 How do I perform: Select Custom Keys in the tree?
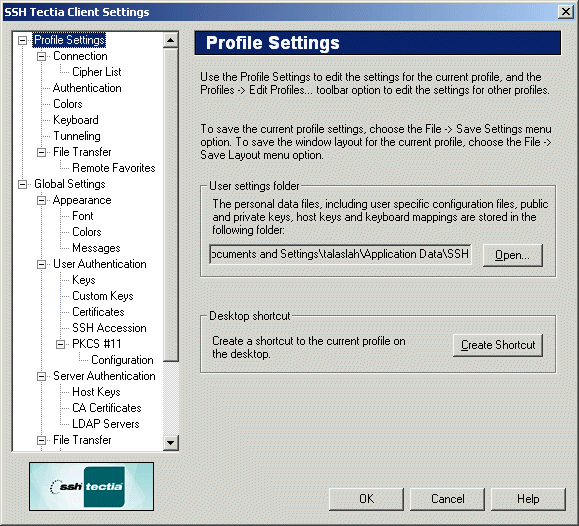[x=103, y=296]
